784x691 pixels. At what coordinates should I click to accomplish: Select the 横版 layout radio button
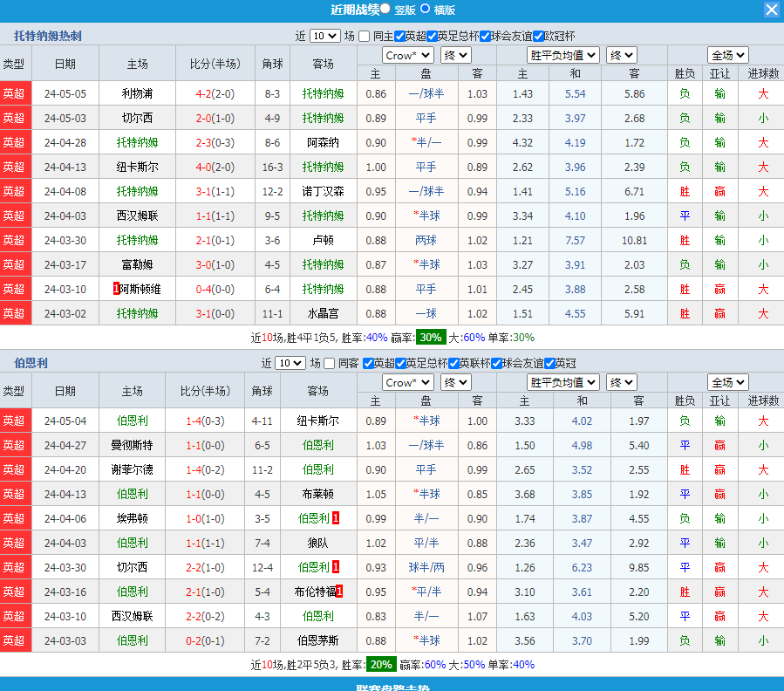pos(425,9)
